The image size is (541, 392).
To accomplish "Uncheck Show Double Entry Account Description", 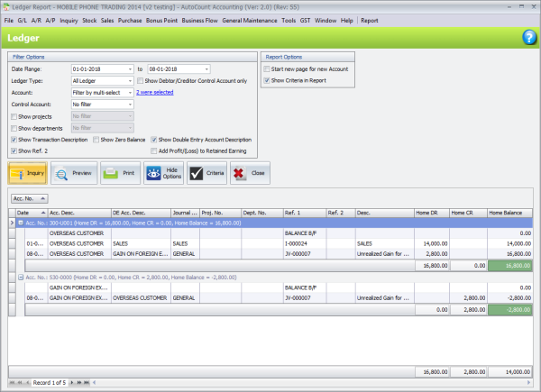I will 154,140.
